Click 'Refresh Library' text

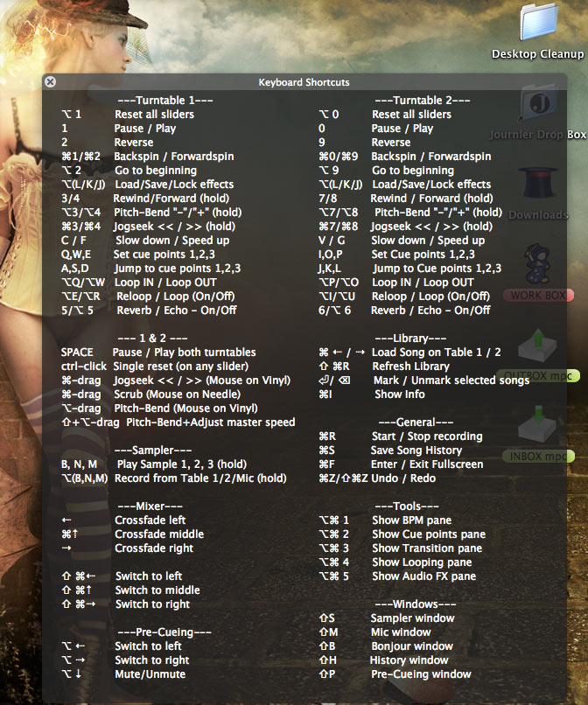(410, 366)
